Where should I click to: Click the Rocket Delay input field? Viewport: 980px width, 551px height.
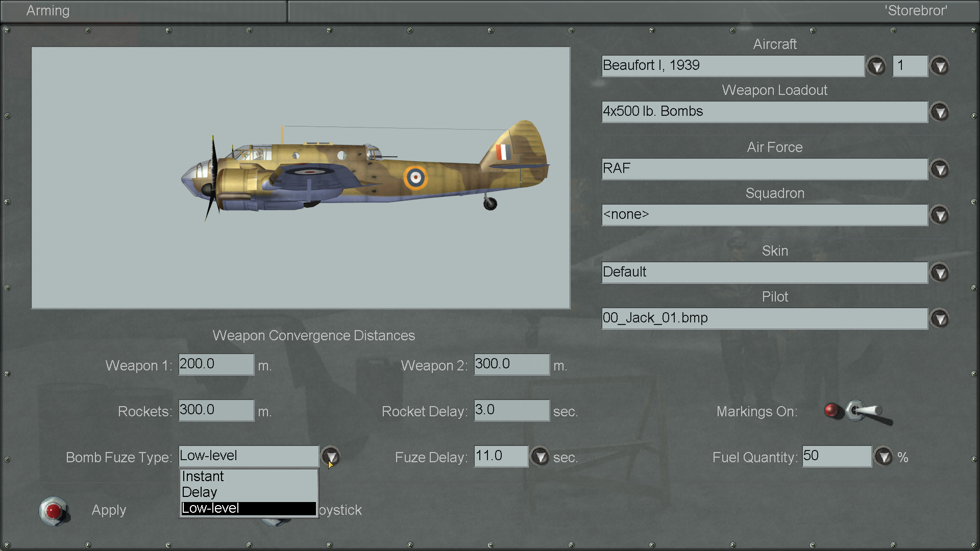511,410
